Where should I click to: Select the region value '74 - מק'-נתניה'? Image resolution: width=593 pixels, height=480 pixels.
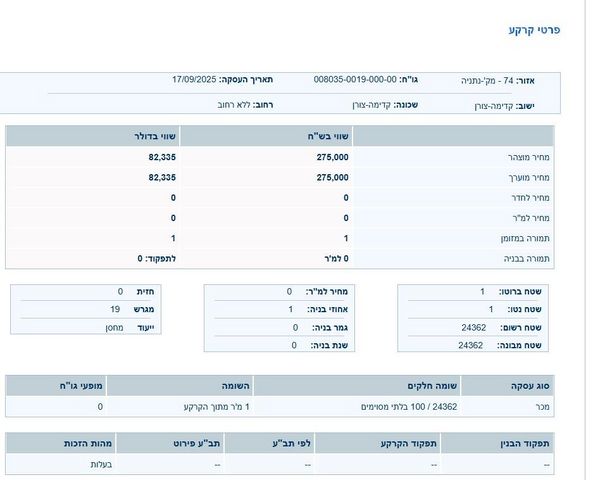(487, 81)
